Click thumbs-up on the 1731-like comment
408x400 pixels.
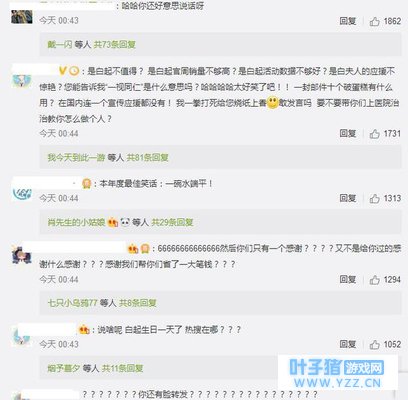(x=375, y=134)
